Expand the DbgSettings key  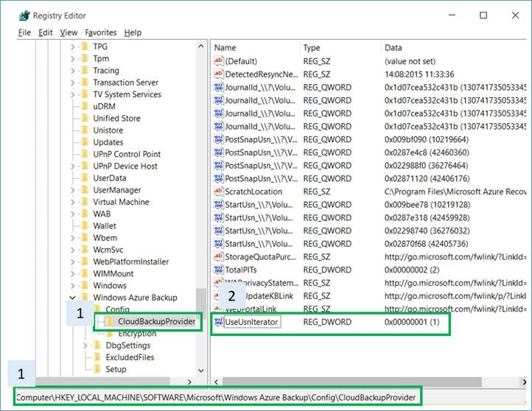tap(85, 345)
